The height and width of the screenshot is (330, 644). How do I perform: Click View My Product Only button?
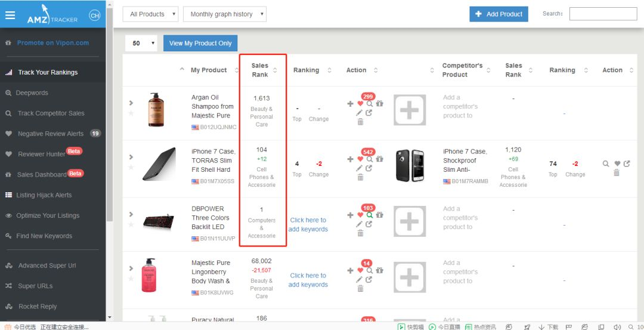(x=200, y=43)
